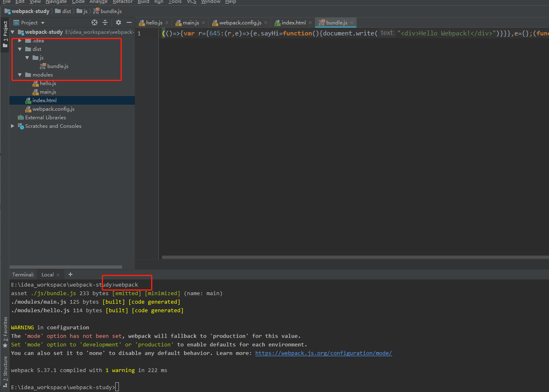This screenshot has width=549, height=392.
Task: Close the hello.js editor tab
Action: click(167, 23)
